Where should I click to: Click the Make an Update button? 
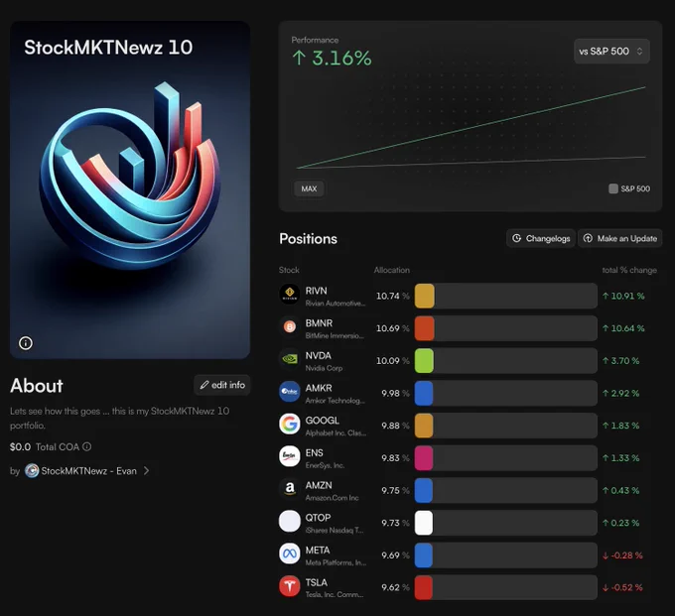pos(619,238)
